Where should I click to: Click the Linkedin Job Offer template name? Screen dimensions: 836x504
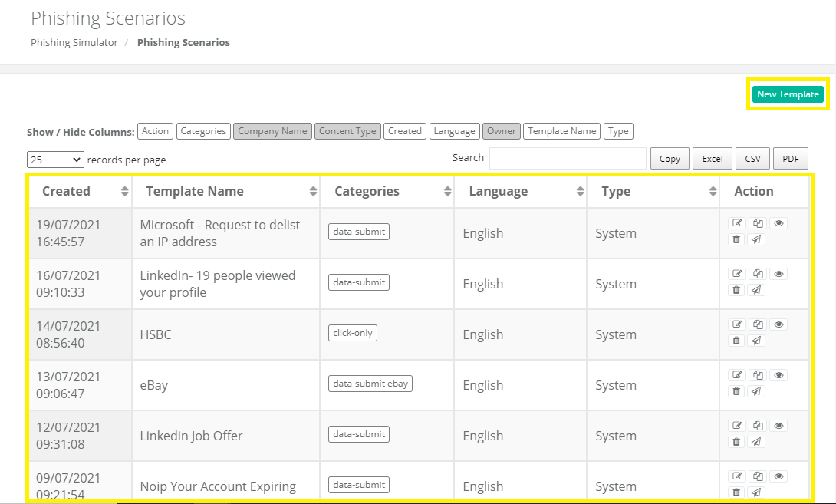191,436
